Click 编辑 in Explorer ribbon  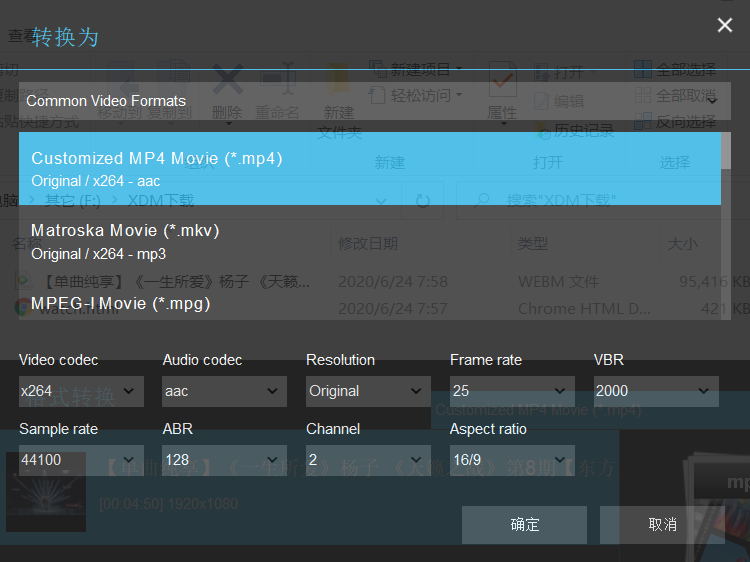tap(559, 101)
